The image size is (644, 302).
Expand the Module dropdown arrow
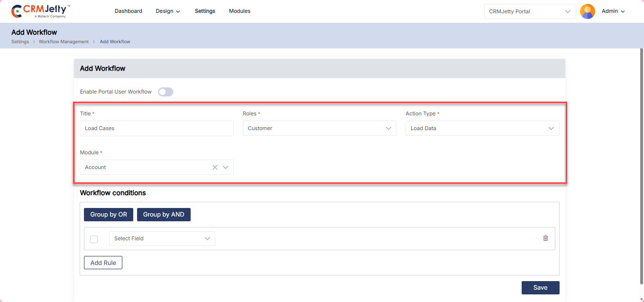point(226,167)
